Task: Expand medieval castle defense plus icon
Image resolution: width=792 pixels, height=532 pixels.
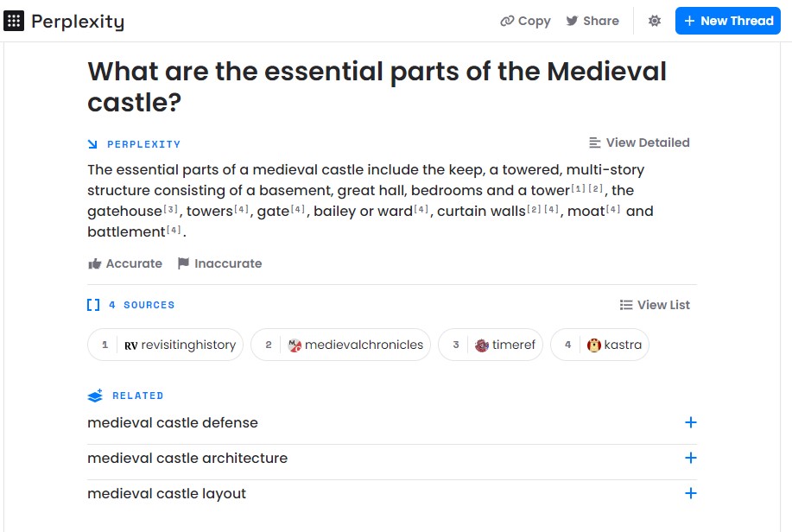Action: coord(690,422)
